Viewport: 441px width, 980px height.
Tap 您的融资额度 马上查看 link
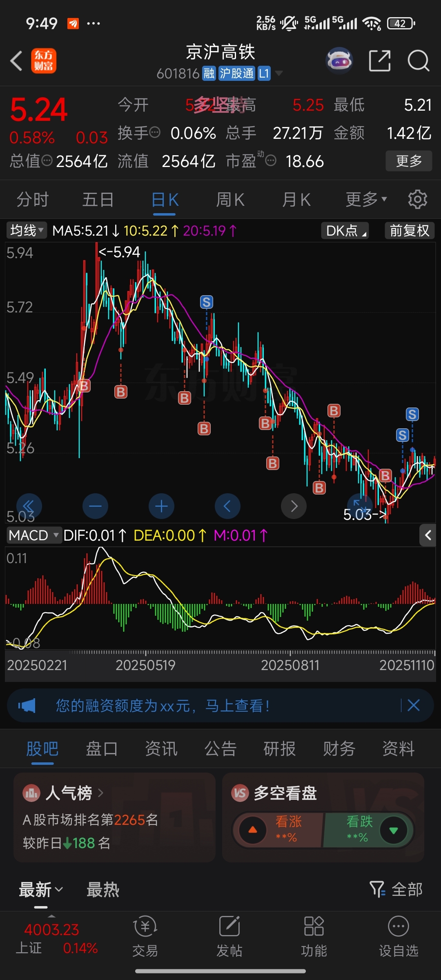click(163, 705)
